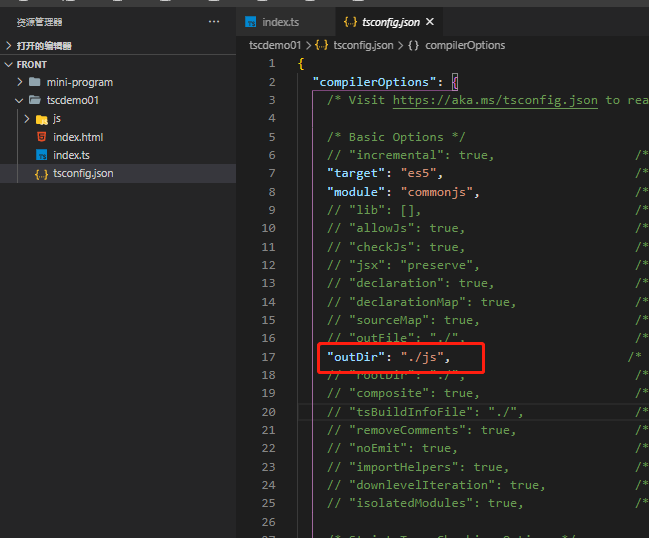Click the "outDir" key on line 17
Screen dimensions: 649x538
tap(356, 357)
